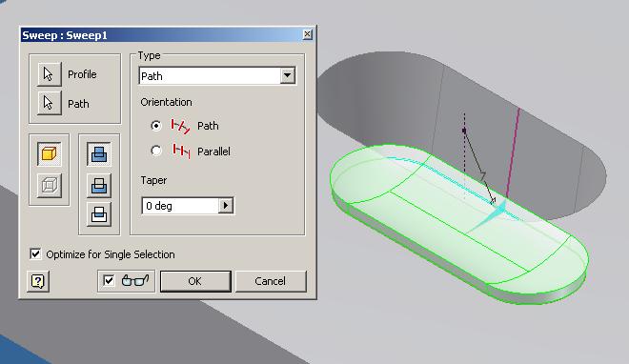629x364 pixels.
Task: Choose the Cut operation icon
Action: tap(99, 185)
